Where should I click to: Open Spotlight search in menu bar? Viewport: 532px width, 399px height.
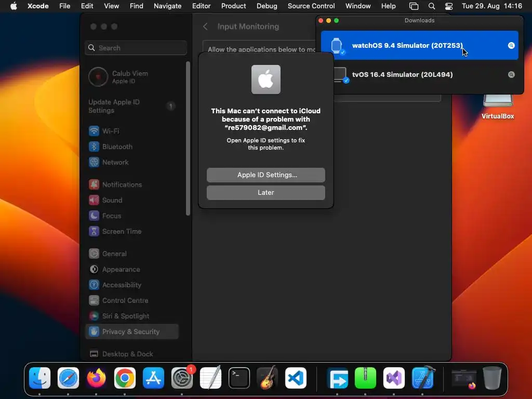click(432, 6)
